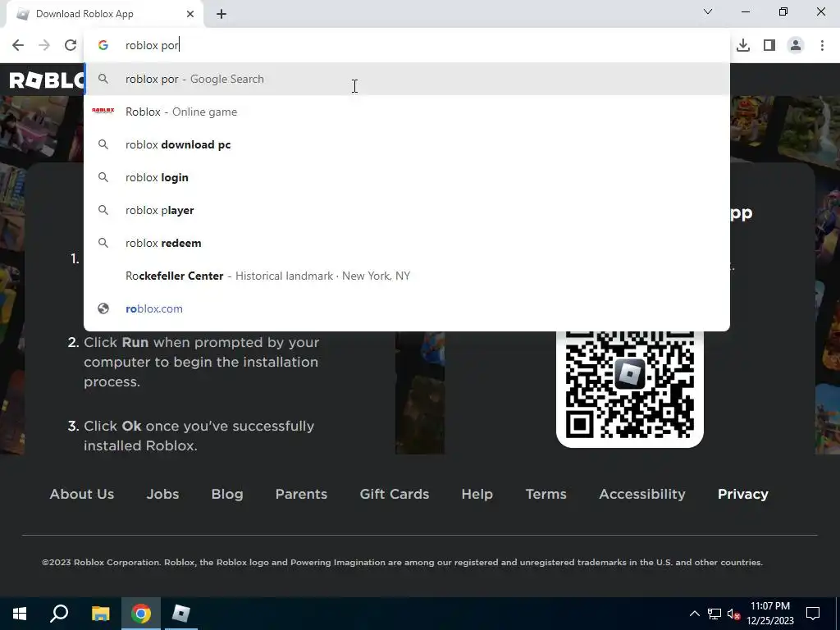Click the magnifier icon beside roblox redeem
The image size is (840, 630).
[103, 243]
